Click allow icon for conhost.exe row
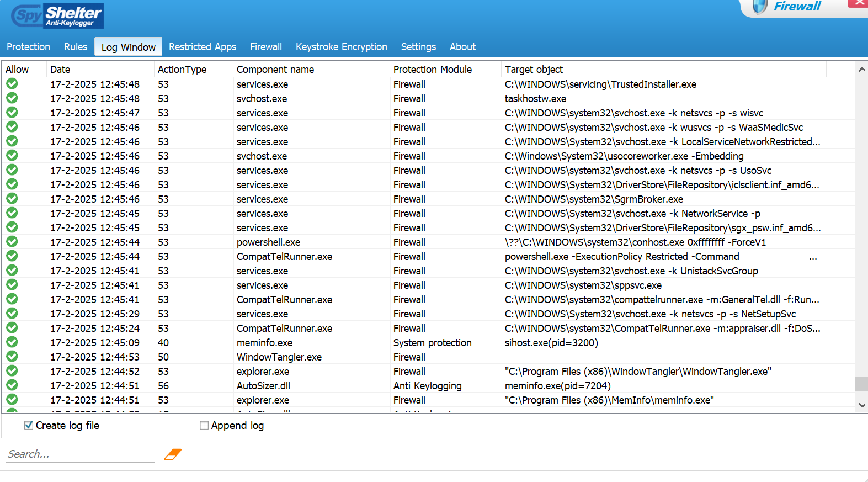This screenshot has height=482, width=868. click(12, 242)
